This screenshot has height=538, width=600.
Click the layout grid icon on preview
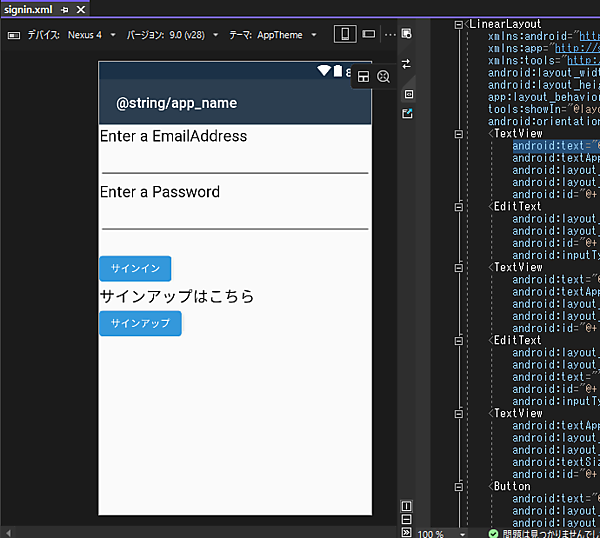pos(364,76)
